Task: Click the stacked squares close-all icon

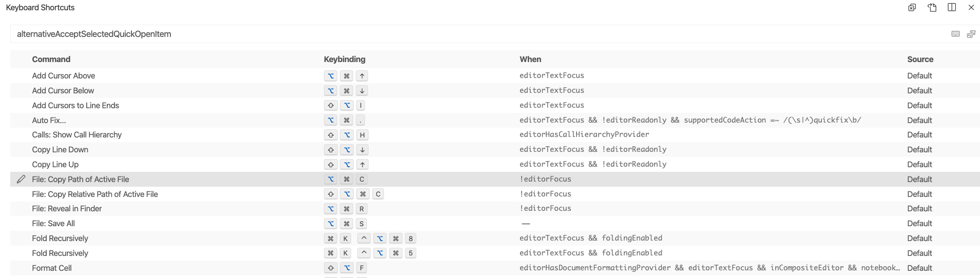Action: click(x=912, y=7)
